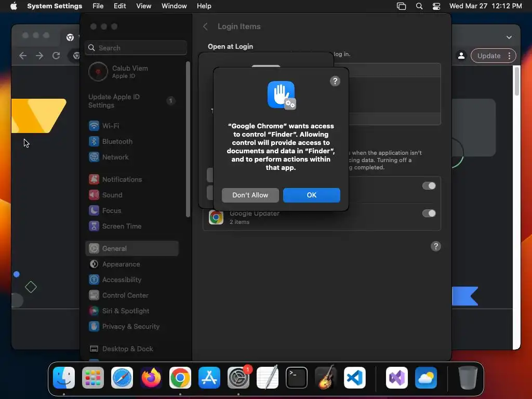
Task: Open TextEdit from the Dock
Action: click(x=268, y=378)
